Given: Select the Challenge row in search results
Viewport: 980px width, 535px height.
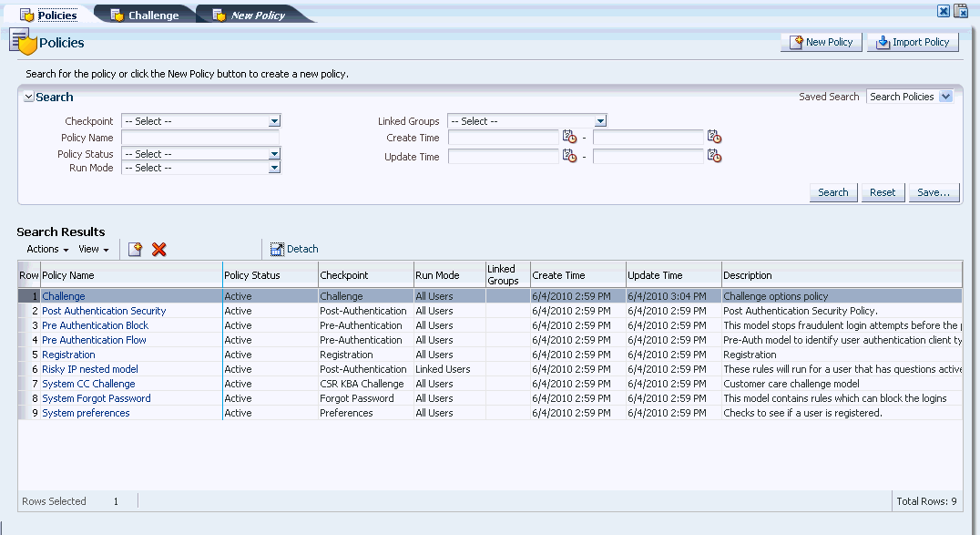Looking at the screenshot, I should 62,295.
